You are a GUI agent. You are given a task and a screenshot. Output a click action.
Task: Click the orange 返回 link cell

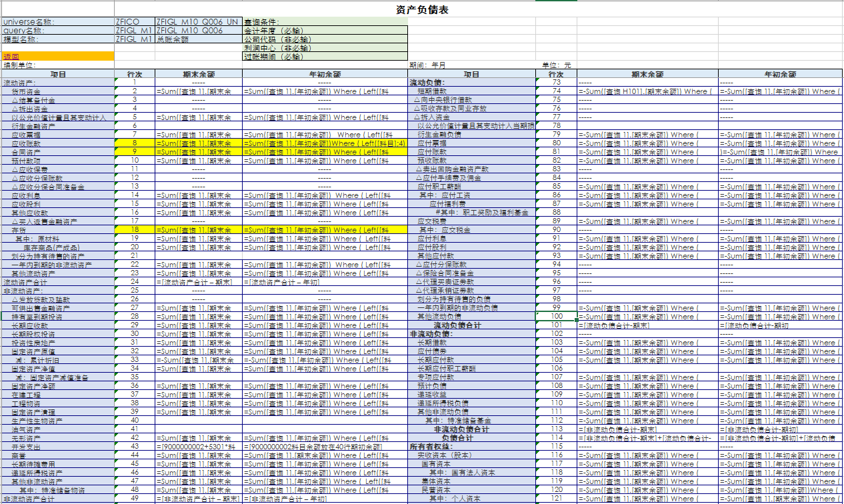(58, 57)
